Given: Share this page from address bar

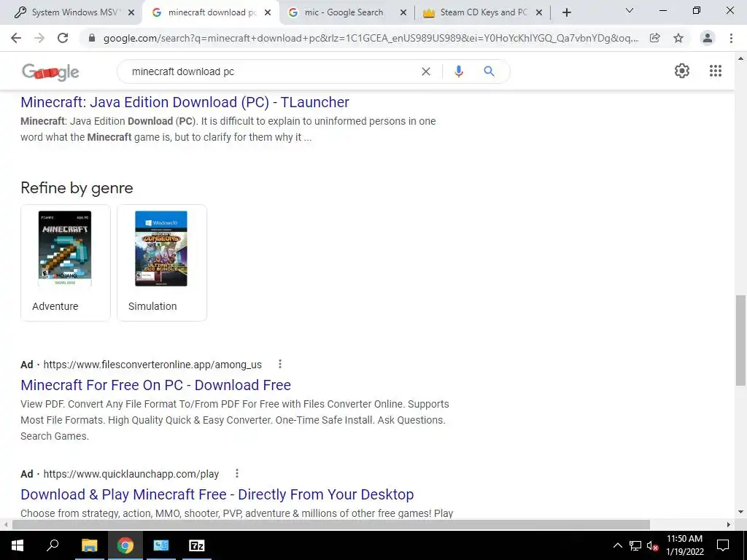Looking at the screenshot, I should click(655, 38).
